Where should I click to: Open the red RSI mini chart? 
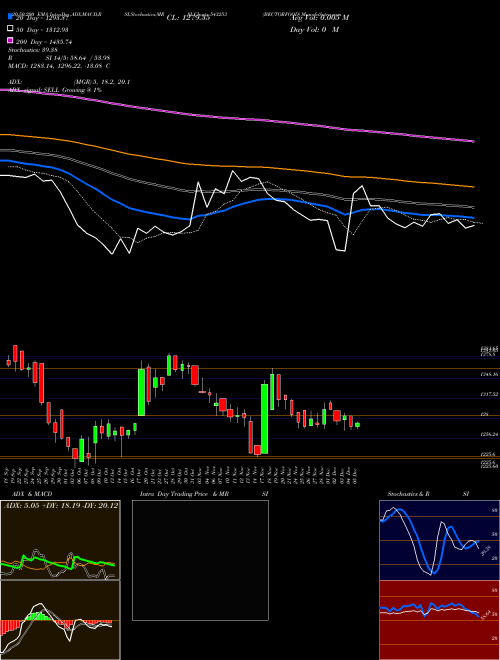click(x=439, y=620)
